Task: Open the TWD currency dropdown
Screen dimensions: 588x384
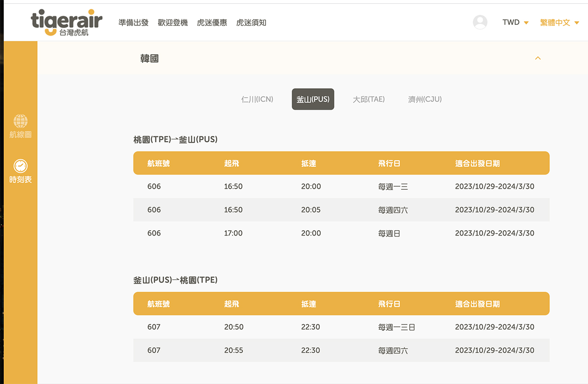Action: pyautogui.click(x=515, y=22)
